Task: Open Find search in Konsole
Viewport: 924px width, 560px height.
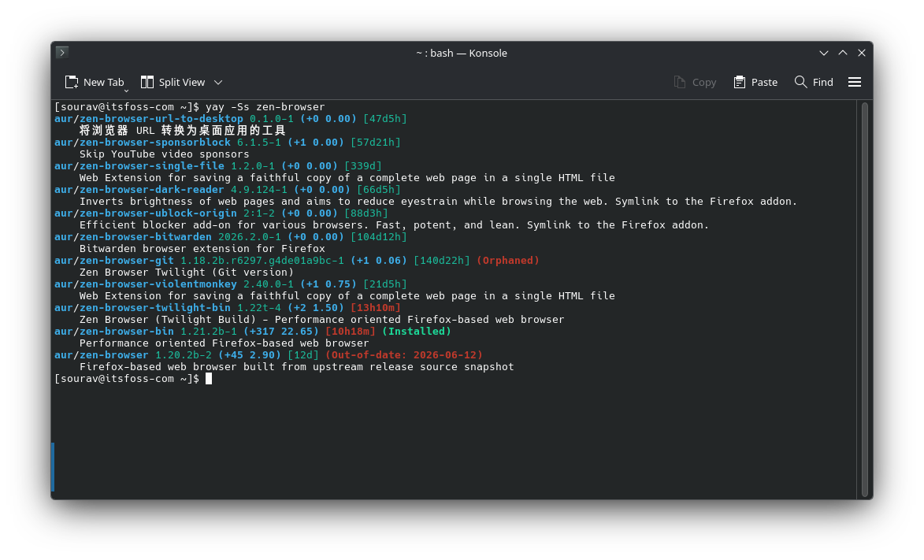Action: (x=814, y=83)
